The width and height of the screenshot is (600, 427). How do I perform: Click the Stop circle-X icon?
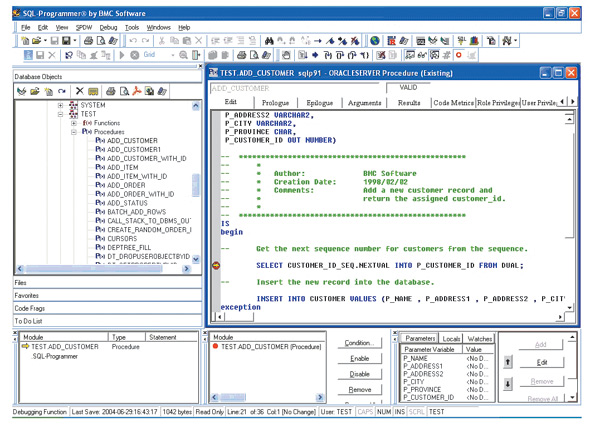[x=134, y=55]
